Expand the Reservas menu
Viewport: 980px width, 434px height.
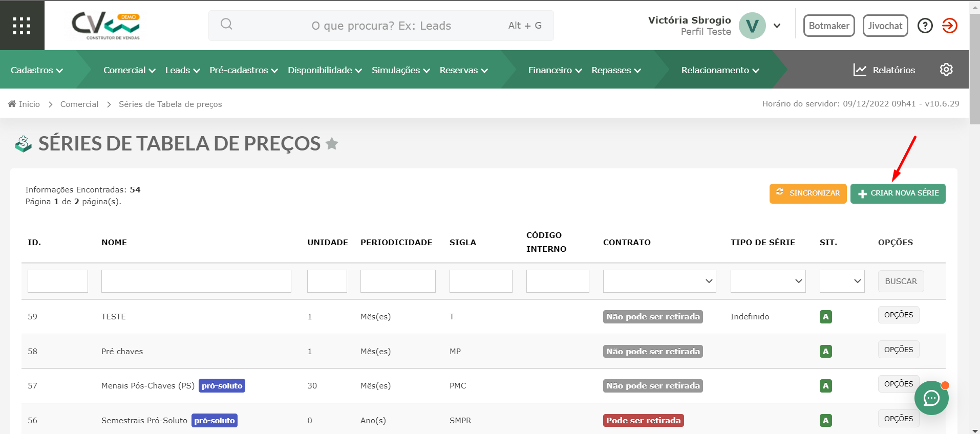(x=463, y=70)
